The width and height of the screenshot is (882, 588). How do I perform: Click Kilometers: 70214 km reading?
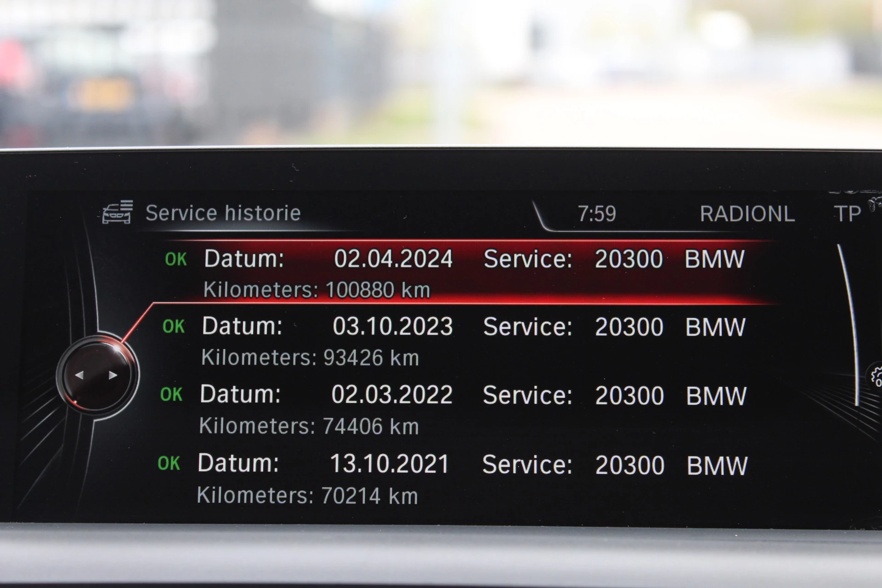point(307,496)
